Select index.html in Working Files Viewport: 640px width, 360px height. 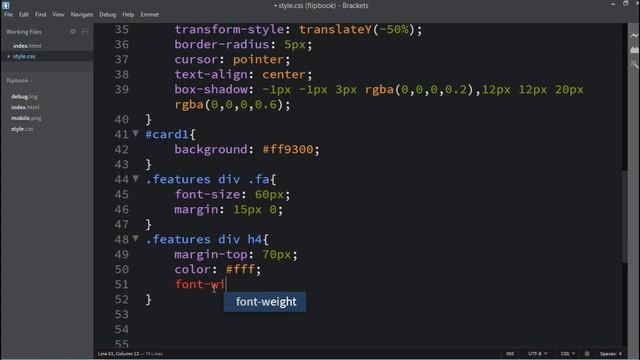pyautogui.click(x=27, y=46)
